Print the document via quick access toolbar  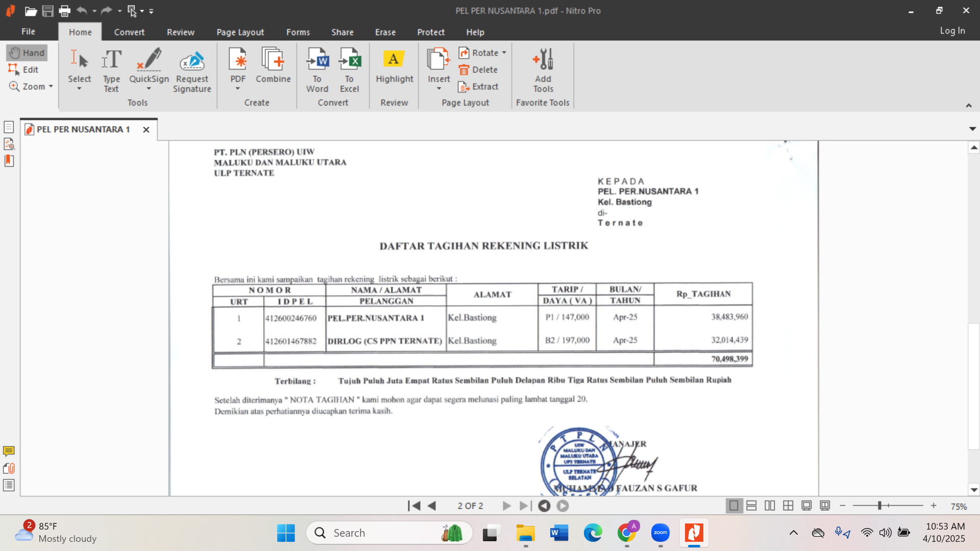click(x=64, y=11)
